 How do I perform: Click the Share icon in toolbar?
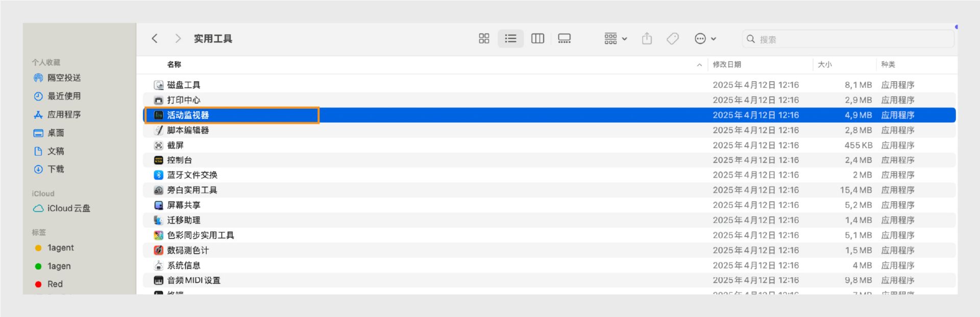[647, 39]
